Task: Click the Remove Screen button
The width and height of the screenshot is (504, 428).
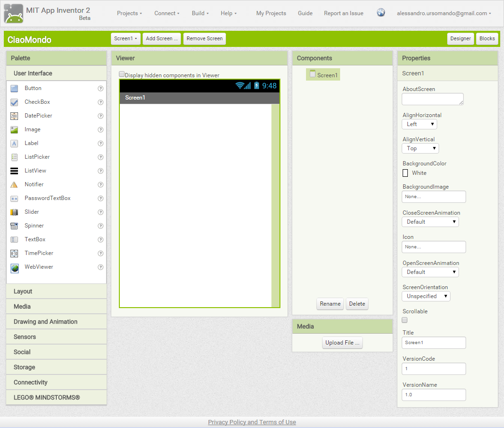Action: tap(205, 38)
